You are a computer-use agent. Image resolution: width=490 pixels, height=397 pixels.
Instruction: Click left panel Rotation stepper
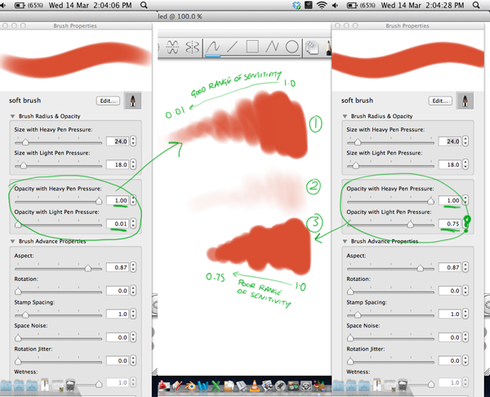[133, 291]
